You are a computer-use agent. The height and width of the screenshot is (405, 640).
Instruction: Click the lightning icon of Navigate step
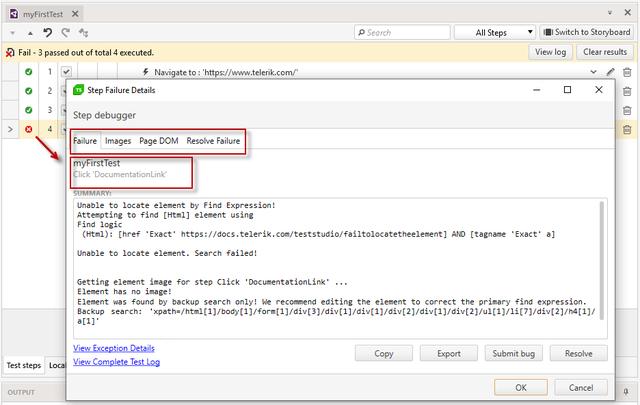[145, 72]
